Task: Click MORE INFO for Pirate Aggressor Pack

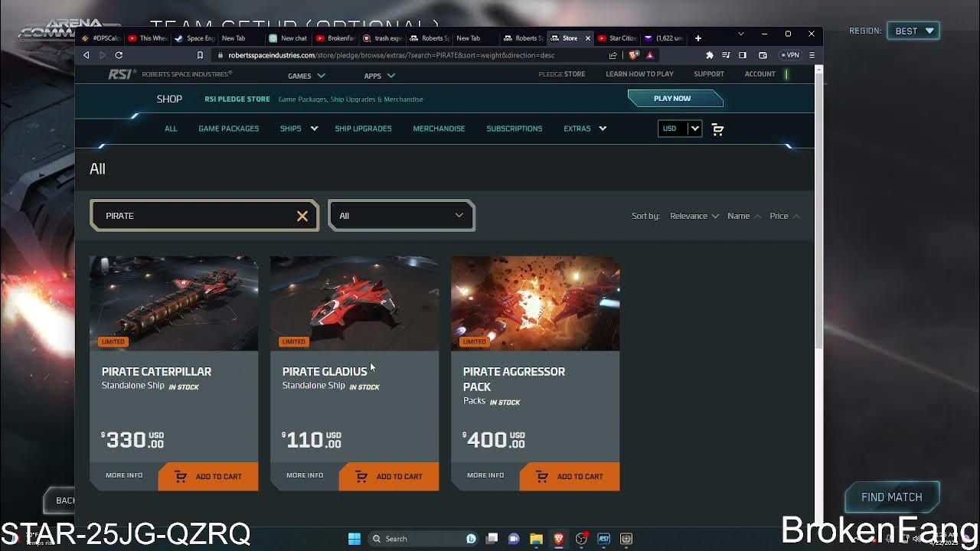Action: [x=485, y=475]
